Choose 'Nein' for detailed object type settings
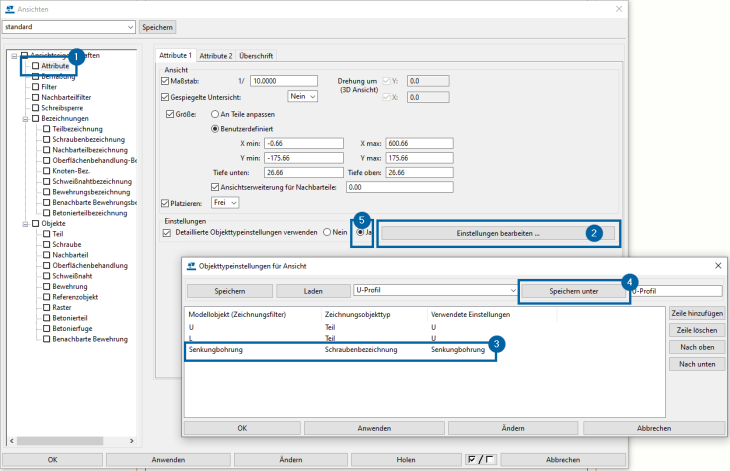730x471 pixels. tap(327, 232)
